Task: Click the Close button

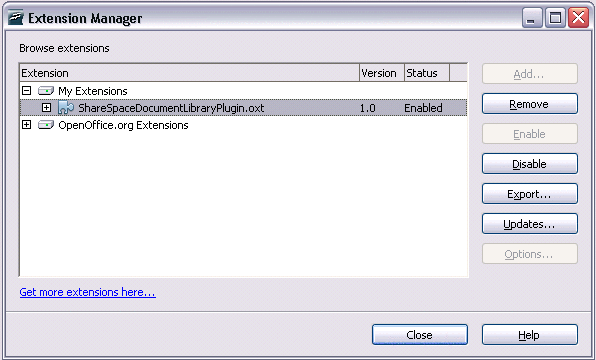Action: (x=420, y=335)
